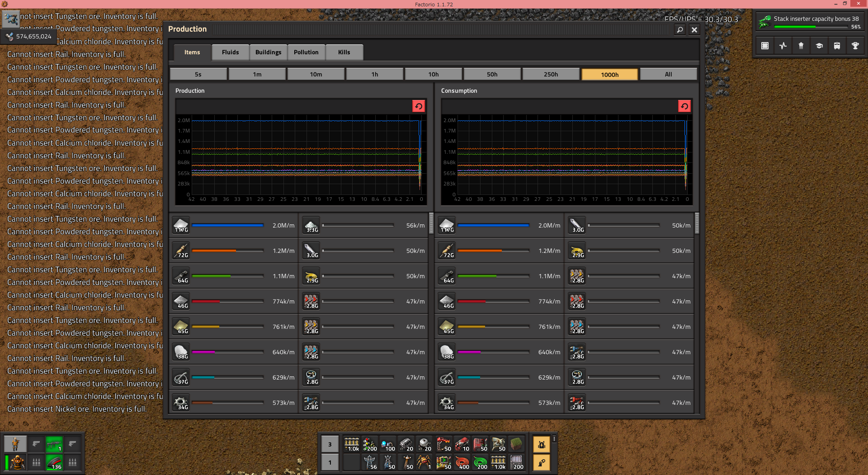Open tips and tricks graduation cap icon
This screenshot has width=868, height=475.
click(819, 46)
